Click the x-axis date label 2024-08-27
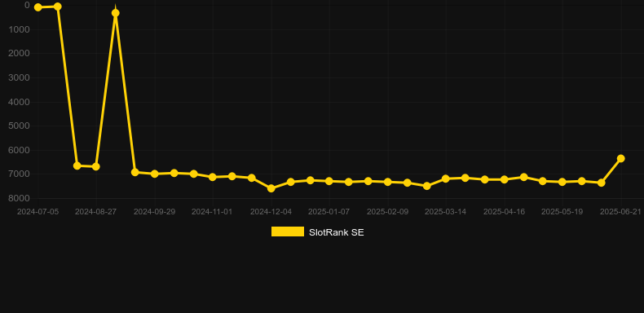 [95, 212]
